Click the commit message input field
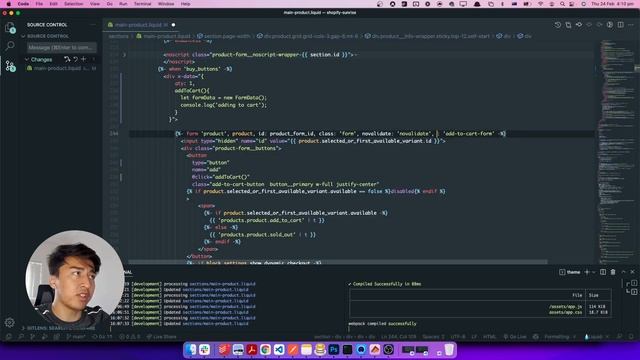The height and width of the screenshot is (360, 640). pos(62,47)
